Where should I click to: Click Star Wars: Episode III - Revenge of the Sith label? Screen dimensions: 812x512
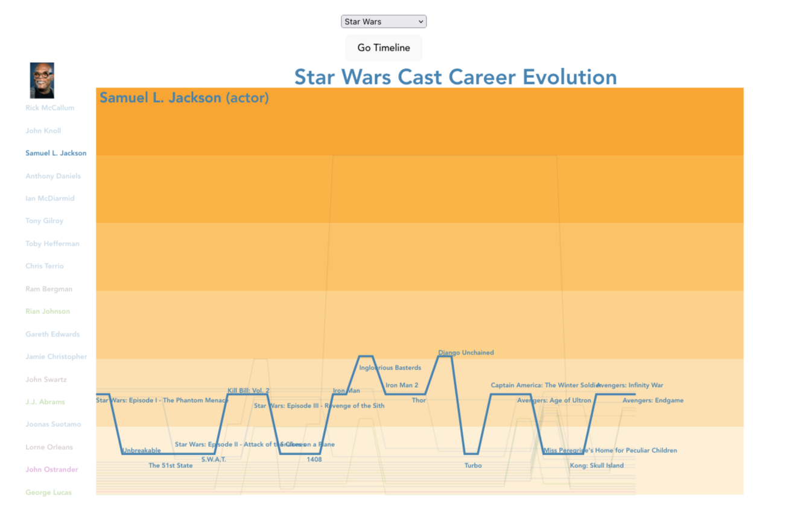coord(319,406)
